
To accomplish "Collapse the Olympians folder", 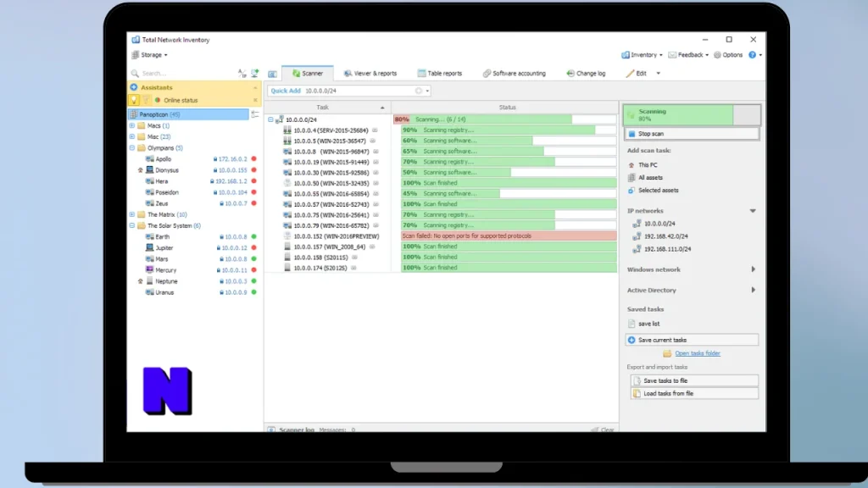I will pos(132,147).
